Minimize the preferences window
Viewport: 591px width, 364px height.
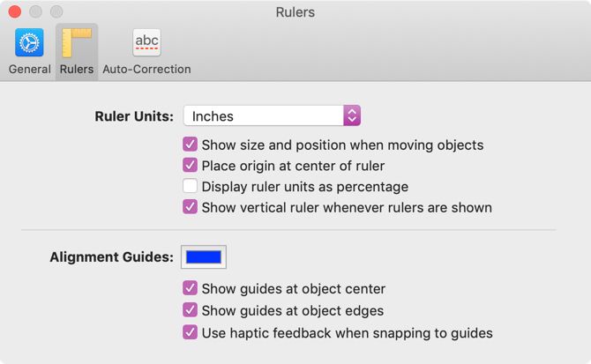[x=36, y=12]
